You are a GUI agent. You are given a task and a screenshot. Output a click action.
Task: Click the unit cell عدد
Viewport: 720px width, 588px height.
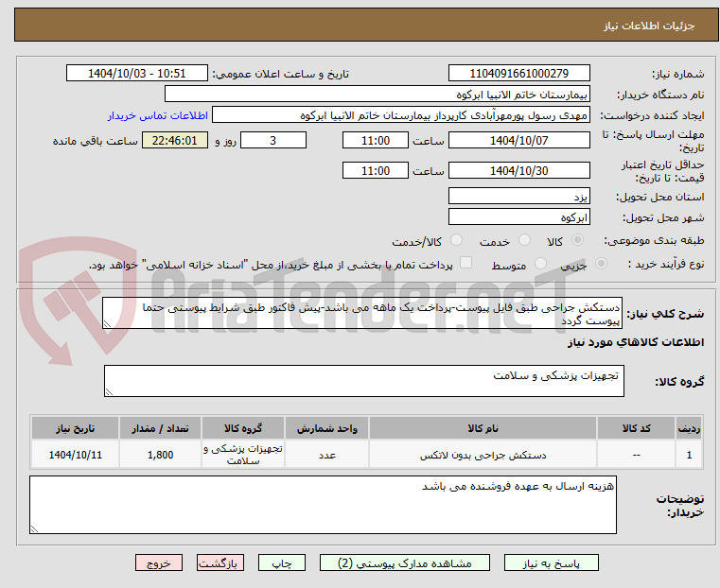327,455
